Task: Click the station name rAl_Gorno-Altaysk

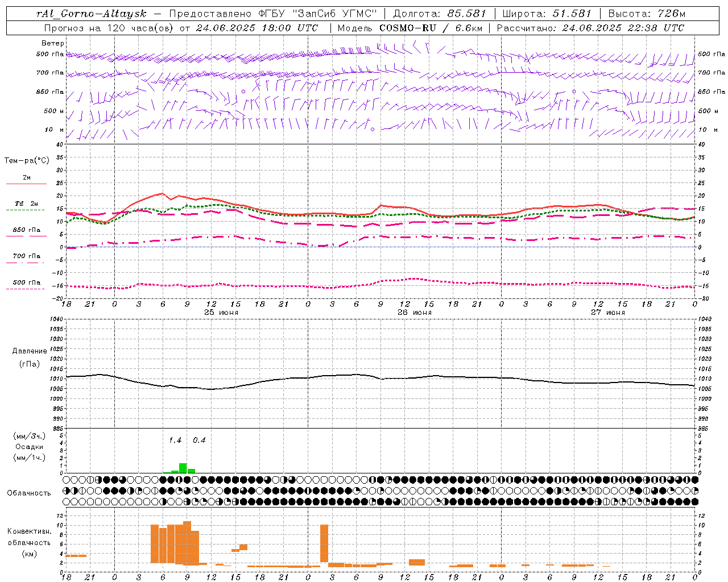Action: point(91,14)
